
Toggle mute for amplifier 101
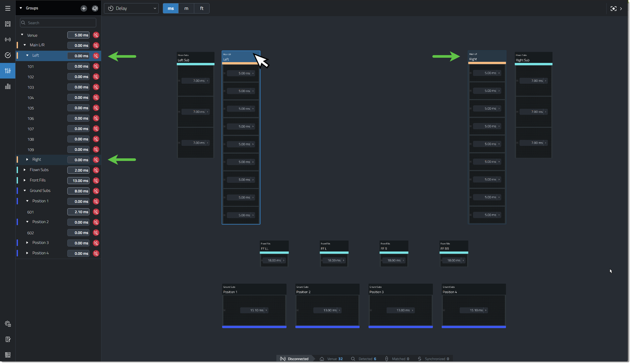tap(96, 66)
